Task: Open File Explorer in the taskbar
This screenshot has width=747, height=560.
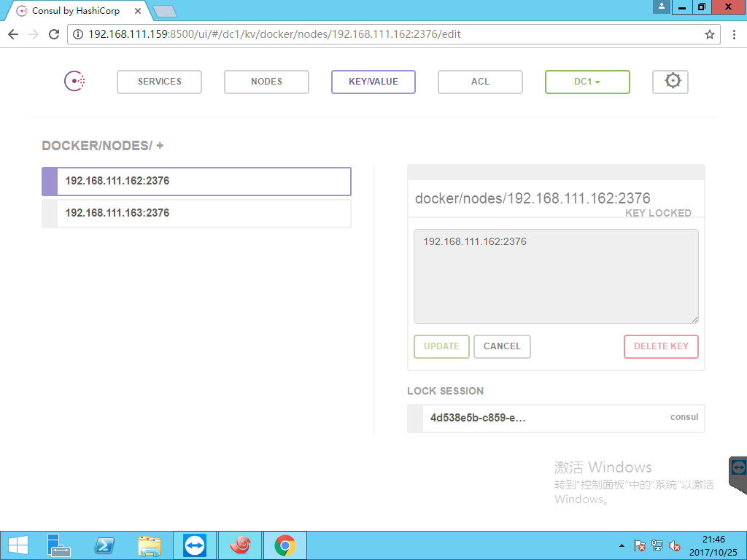Action: pyautogui.click(x=150, y=545)
